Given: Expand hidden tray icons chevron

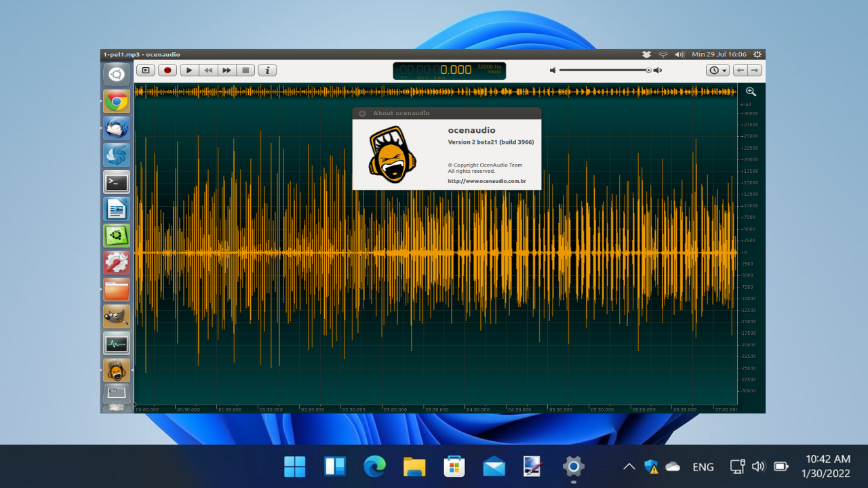Looking at the screenshot, I should [x=629, y=466].
